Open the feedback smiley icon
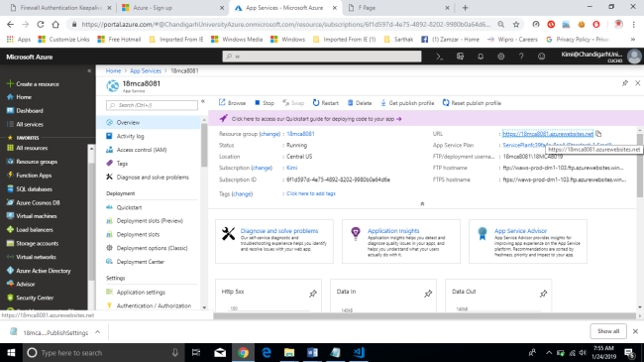The width and height of the screenshot is (644, 362). coord(541,57)
